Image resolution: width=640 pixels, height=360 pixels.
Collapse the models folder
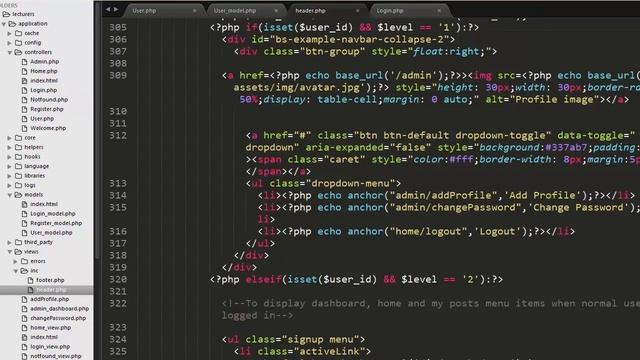pyautogui.click(x=9, y=195)
